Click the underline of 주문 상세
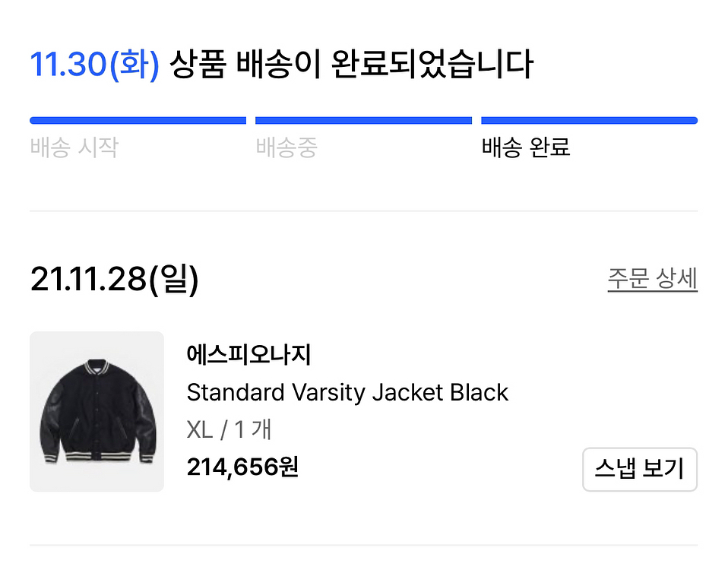 651,290
